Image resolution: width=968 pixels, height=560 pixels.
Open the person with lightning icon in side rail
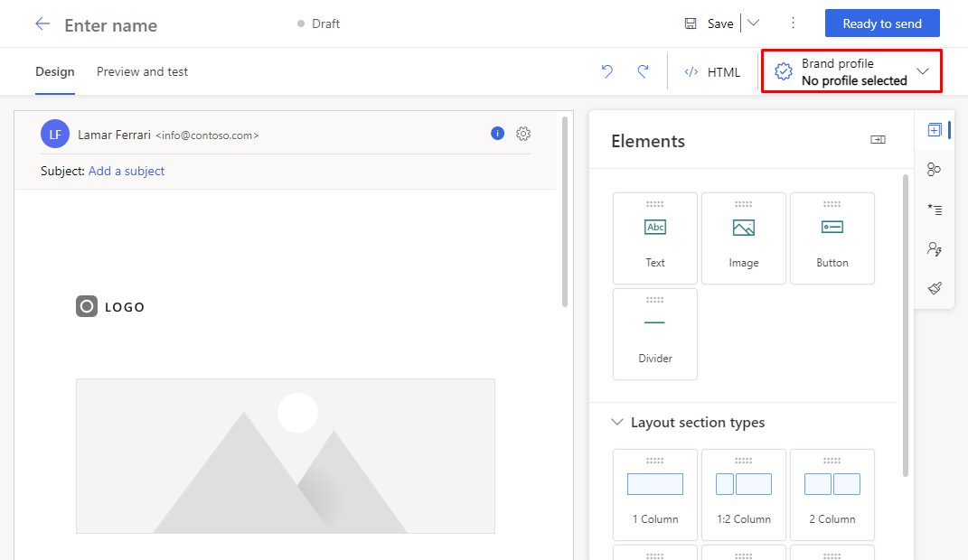934,248
